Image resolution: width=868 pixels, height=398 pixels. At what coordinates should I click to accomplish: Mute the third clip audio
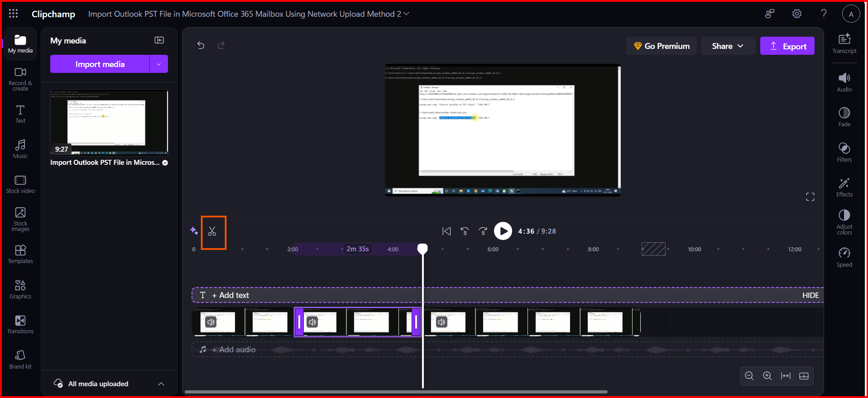coord(441,322)
